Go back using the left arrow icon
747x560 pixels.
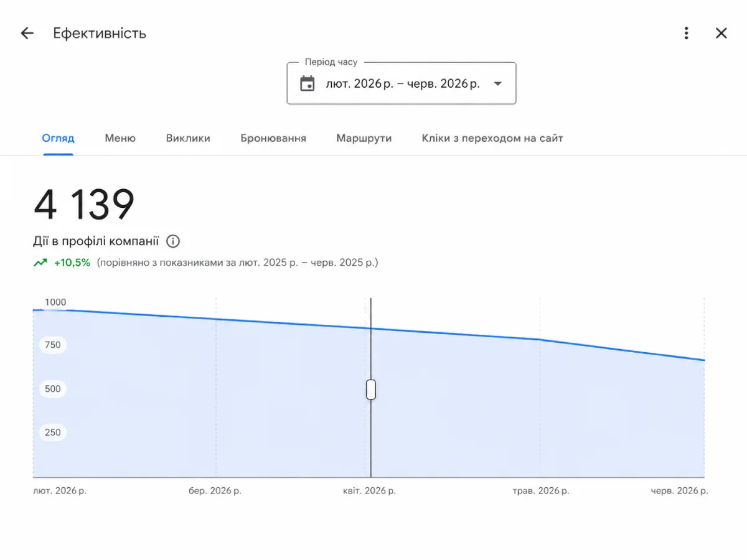coord(27,33)
